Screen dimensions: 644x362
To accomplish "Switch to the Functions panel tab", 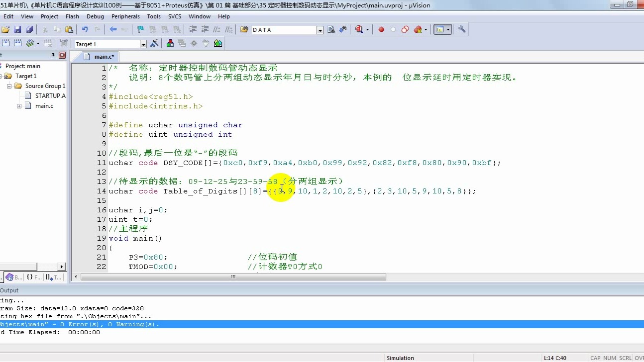I will [34, 277].
